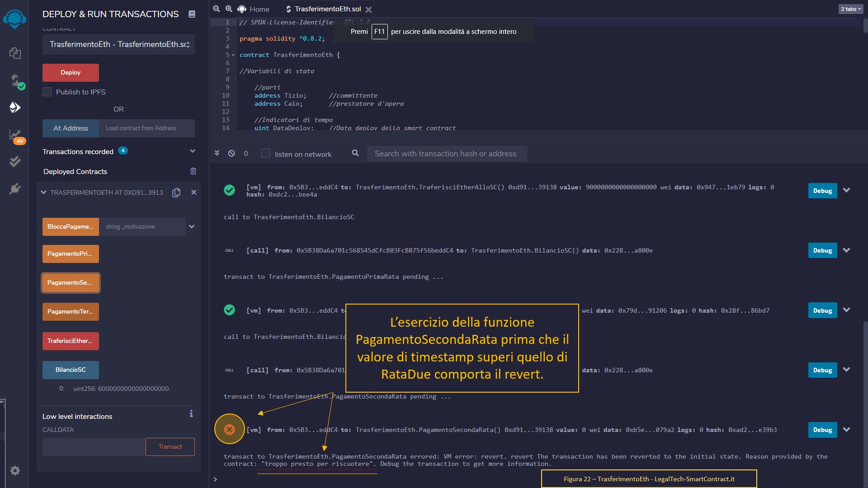Show Low level interactions info icon
868x488 pixels.
coord(191,413)
